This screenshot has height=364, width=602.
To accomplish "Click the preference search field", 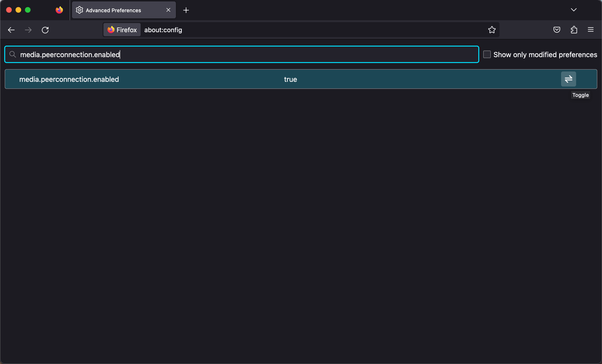I will (x=242, y=54).
